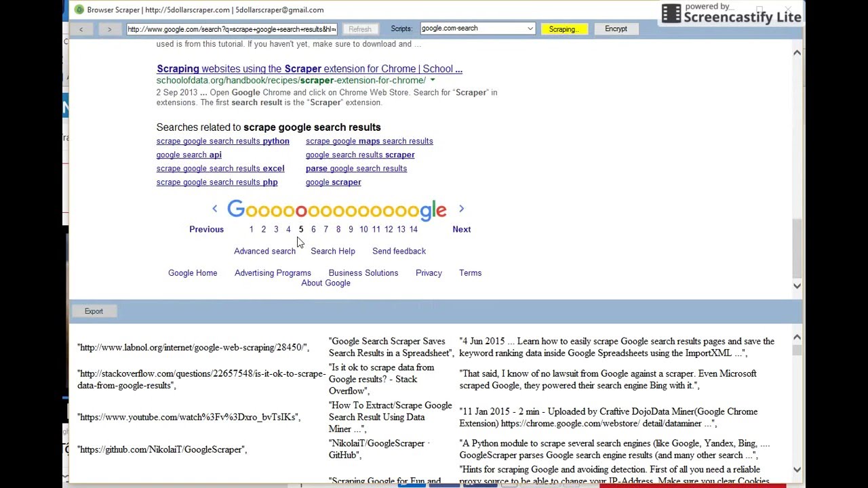Click the 'Is it ok to scrape data' title text

coord(381,379)
